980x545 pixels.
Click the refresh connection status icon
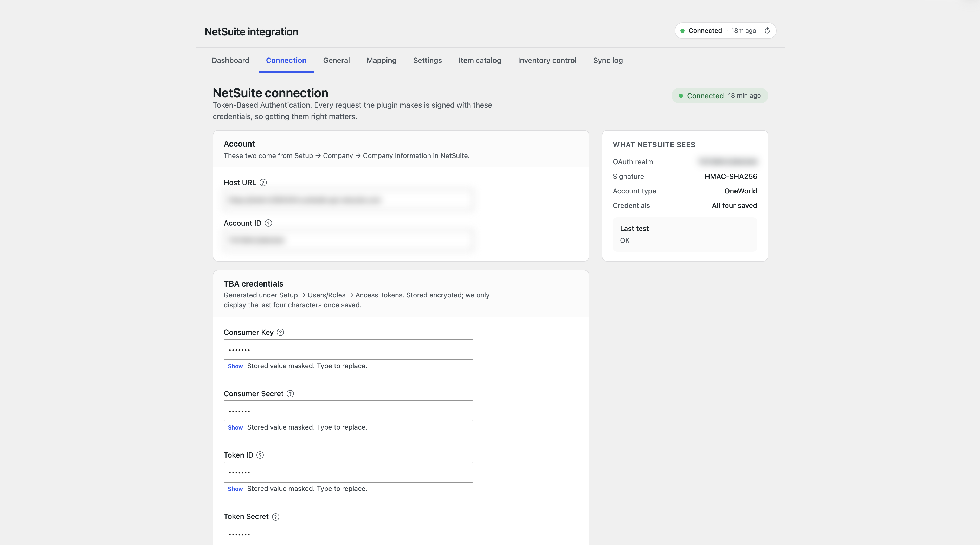coord(767,30)
